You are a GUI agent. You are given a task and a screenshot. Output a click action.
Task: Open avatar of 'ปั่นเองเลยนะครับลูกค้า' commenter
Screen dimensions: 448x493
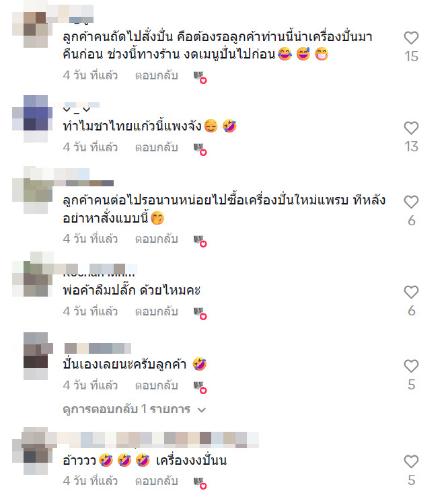coord(35,356)
